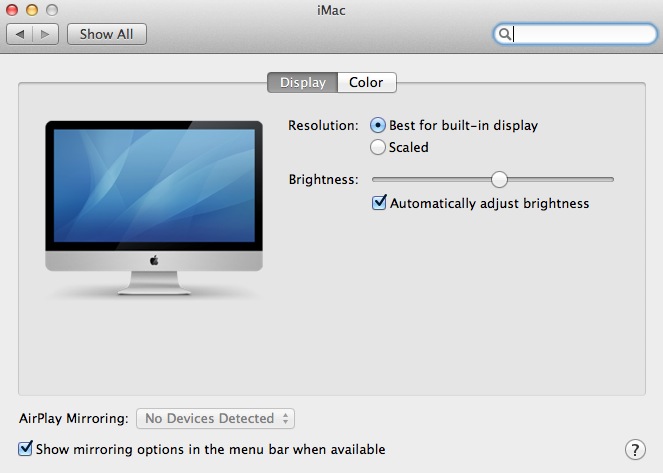Image resolution: width=663 pixels, height=473 pixels.
Task: Disable "Automatically adjust brightness" checkbox
Action: click(x=379, y=203)
